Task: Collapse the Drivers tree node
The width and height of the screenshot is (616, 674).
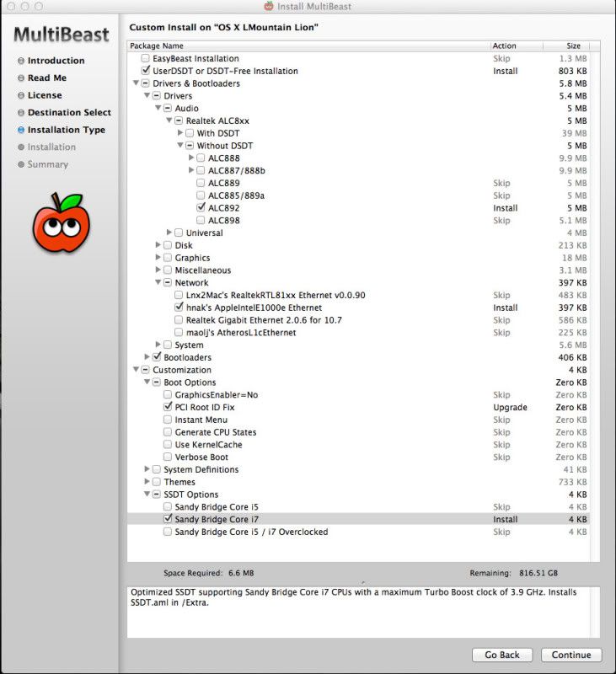Action: tap(147, 95)
